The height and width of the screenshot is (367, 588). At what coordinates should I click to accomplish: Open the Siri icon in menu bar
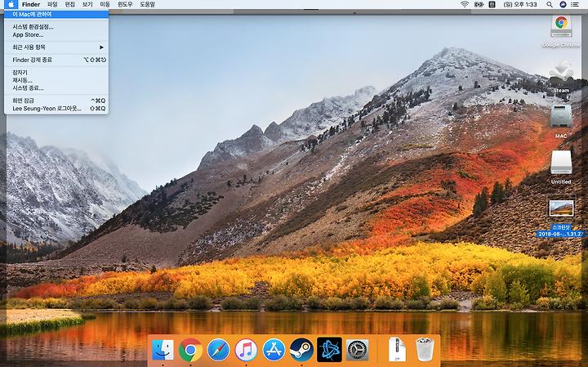[563, 5]
